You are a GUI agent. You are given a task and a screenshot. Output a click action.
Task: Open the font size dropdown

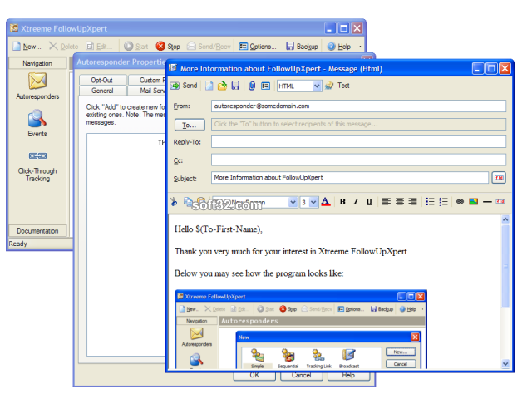click(313, 203)
